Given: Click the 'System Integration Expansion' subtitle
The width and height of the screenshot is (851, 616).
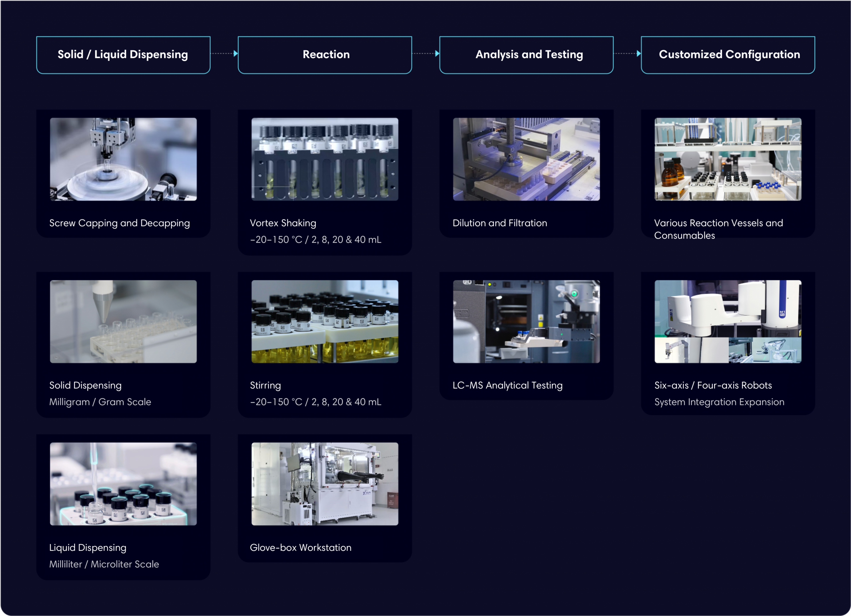Looking at the screenshot, I should point(719,401).
